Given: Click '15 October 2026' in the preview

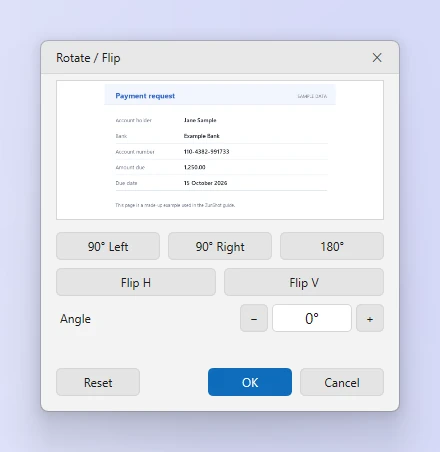Looking at the screenshot, I should coord(205,183).
